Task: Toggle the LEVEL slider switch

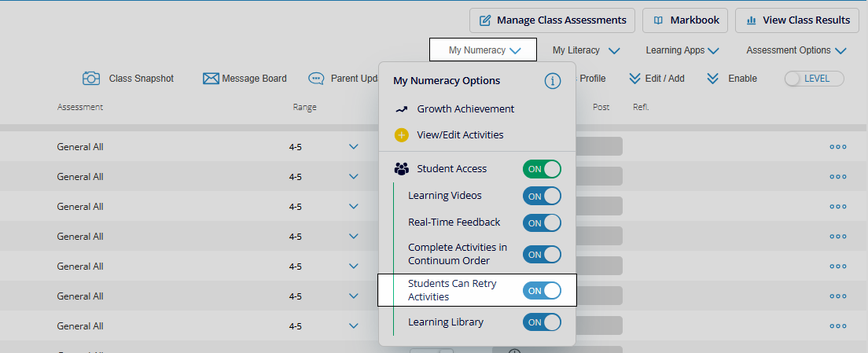Action: [x=814, y=79]
